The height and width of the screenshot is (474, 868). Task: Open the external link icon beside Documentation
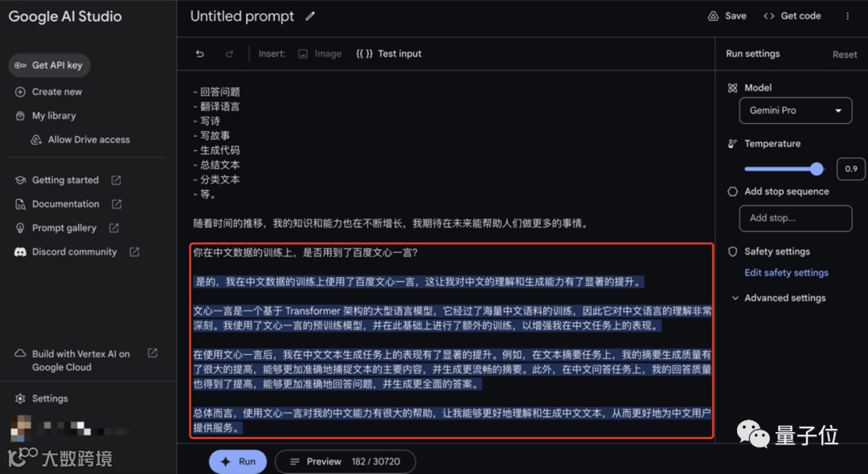(x=117, y=204)
